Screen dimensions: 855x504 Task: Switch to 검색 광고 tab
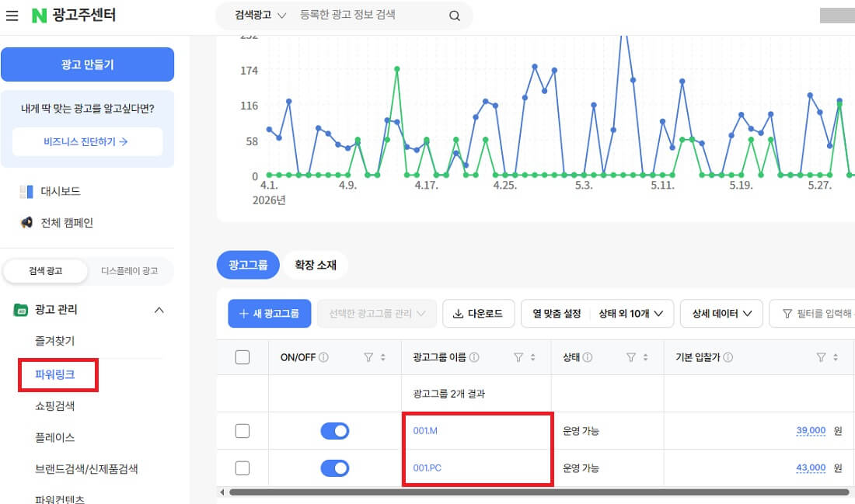46,271
